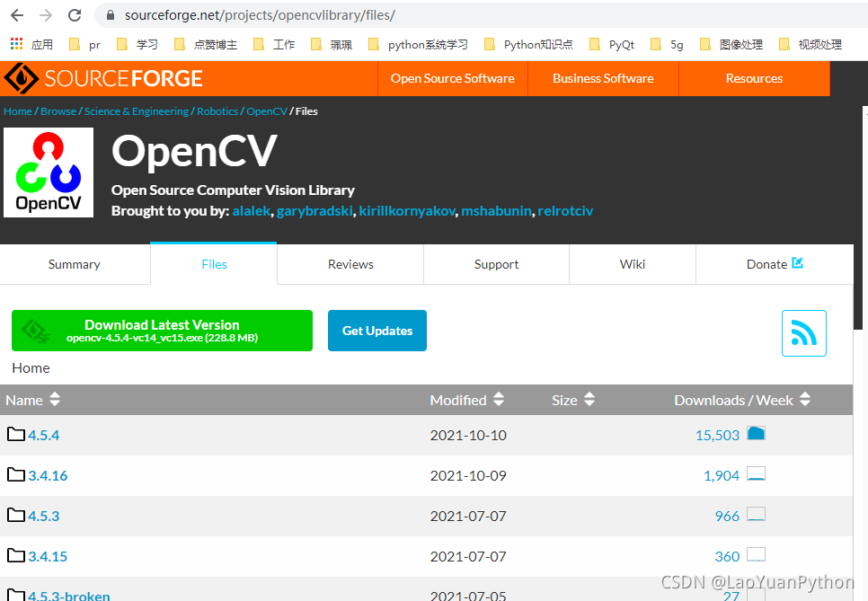Open the 4.5.3-broken folder link

click(x=69, y=595)
